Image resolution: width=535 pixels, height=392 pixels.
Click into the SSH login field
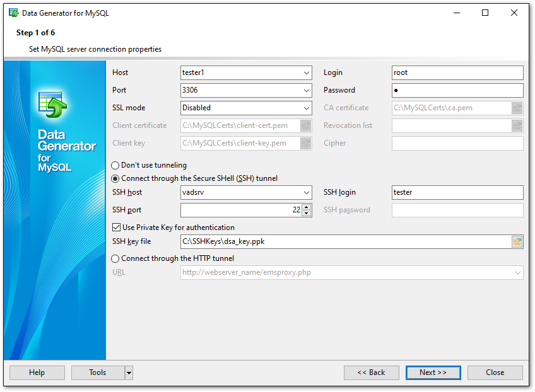457,193
